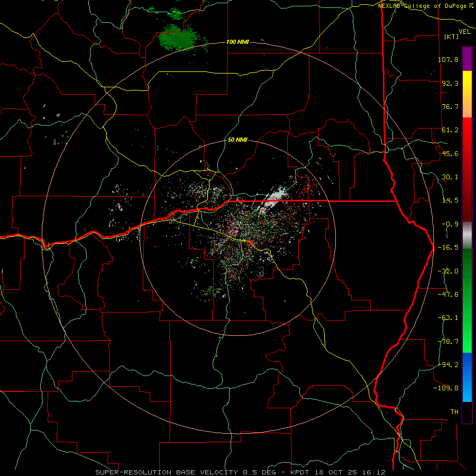Screen dimensions: 476x476
Task: Click the -94.2 velocity scale value
Action: pyautogui.click(x=448, y=364)
